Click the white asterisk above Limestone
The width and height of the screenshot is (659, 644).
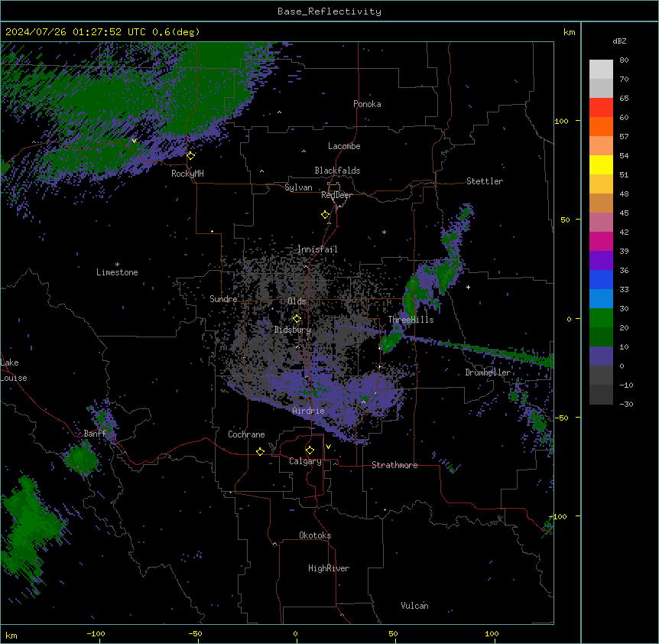[x=117, y=265]
